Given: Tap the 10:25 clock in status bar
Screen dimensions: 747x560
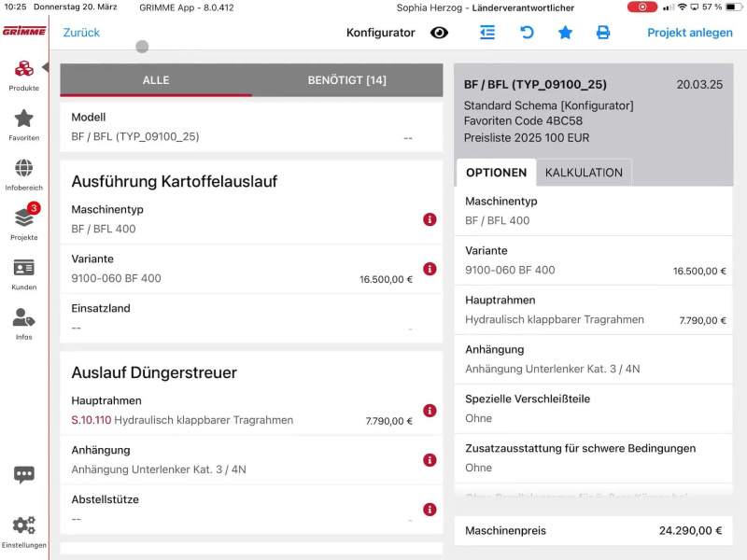Looking at the screenshot, I should pos(15,7).
